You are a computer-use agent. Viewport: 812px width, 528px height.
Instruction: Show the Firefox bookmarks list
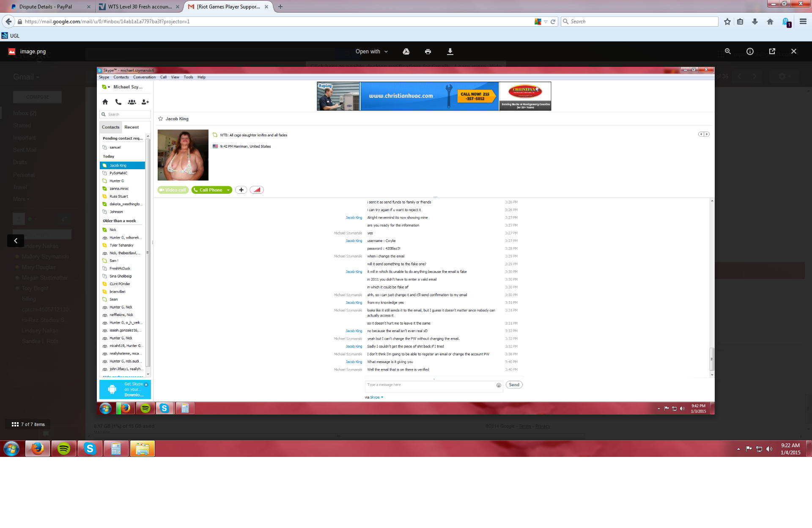(x=740, y=22)
